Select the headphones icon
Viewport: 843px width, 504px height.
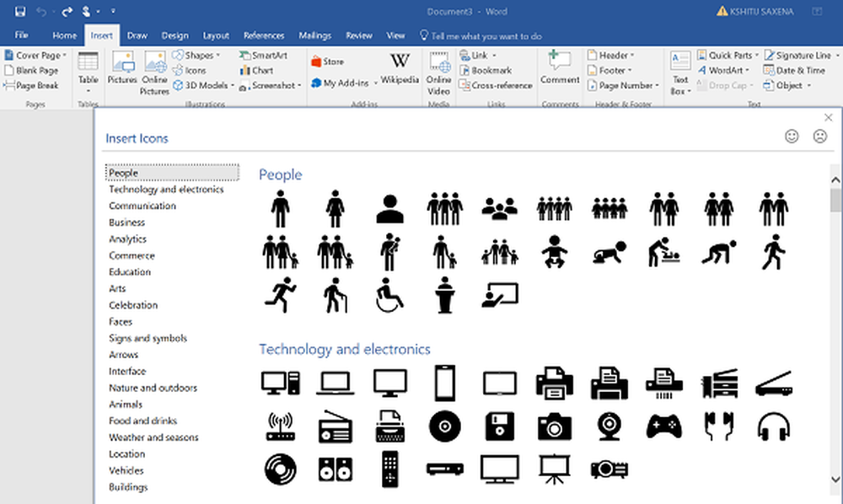coord(774,426)
